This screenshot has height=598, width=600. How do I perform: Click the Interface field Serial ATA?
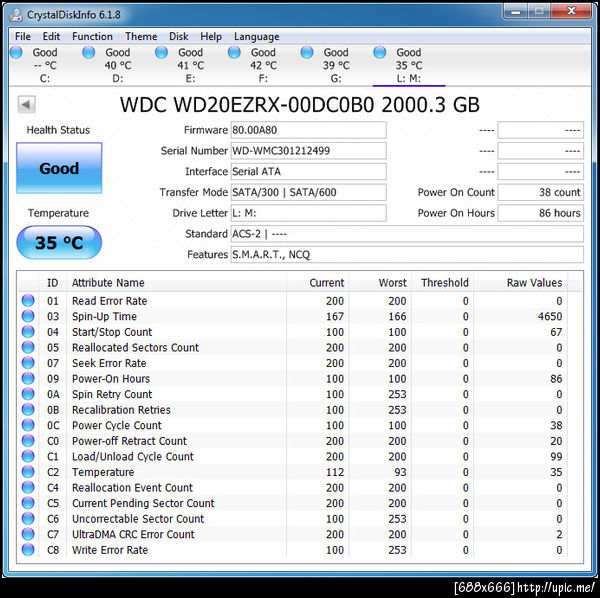[308, 171]
